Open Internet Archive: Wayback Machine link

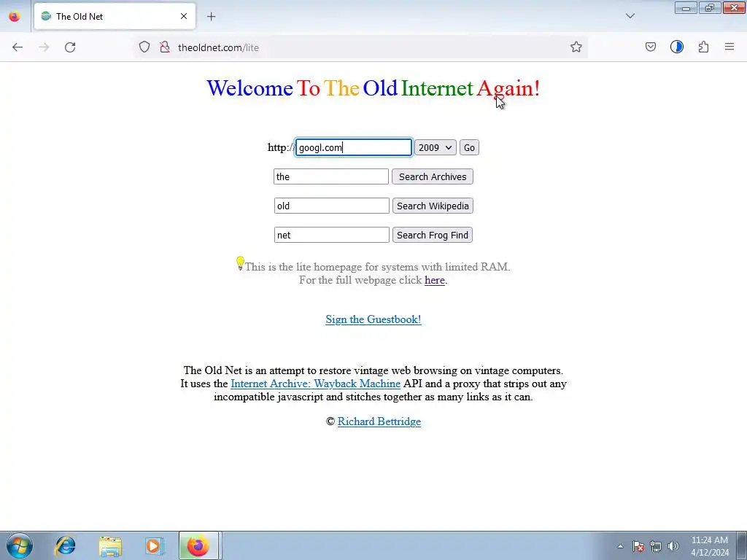point(315,384)
